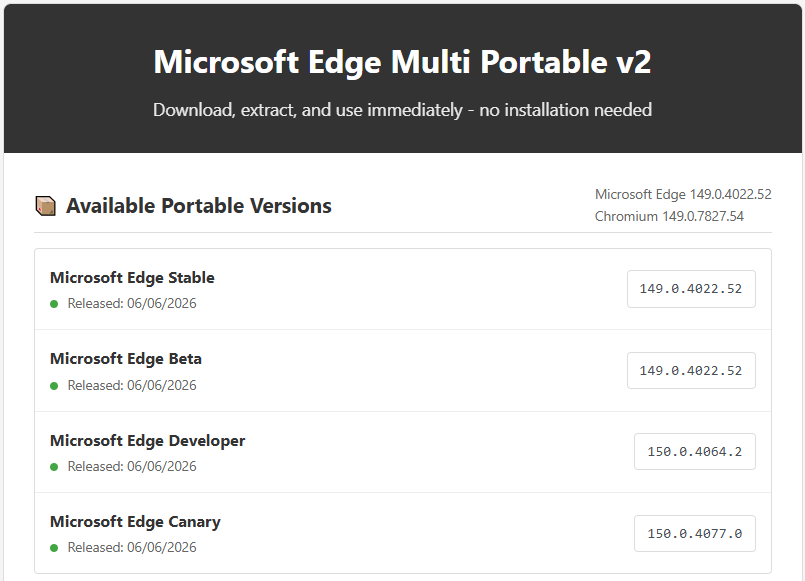Click the package box icon beside Available Portable Versions
805x581 pixels.
click(x=45, y=206)
